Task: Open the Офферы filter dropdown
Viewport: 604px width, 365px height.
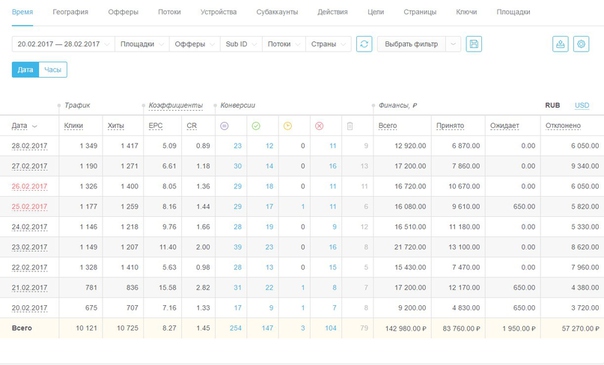Action: pyautogui.click(x=195, y=44)
